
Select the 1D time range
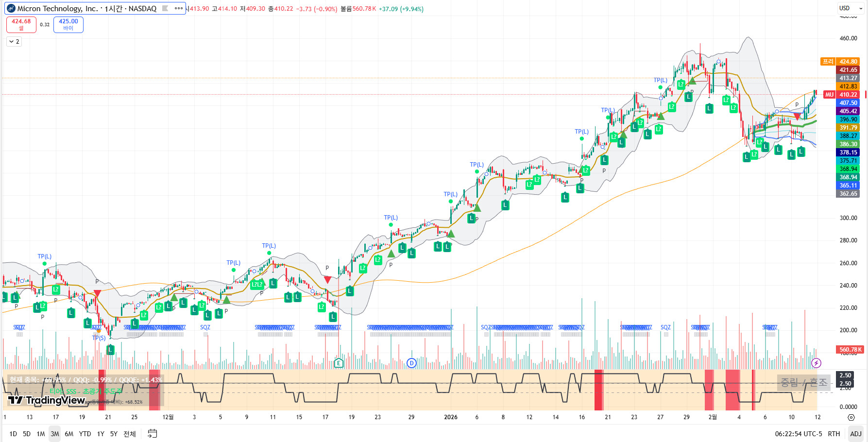13,434
